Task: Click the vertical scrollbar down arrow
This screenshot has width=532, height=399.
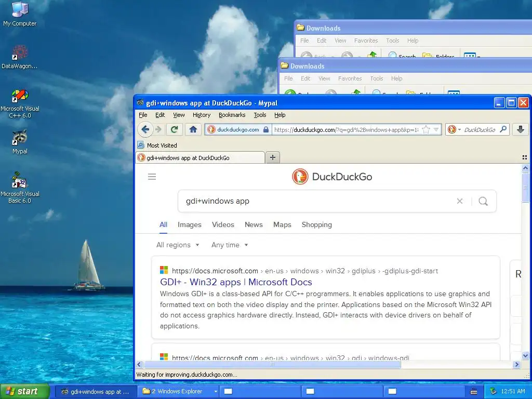Action: coord(525,356)
